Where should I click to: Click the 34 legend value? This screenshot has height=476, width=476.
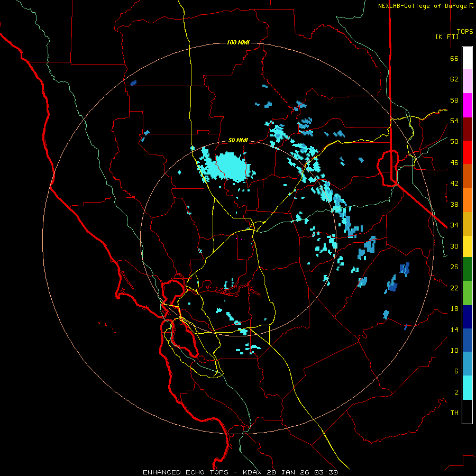tap(454, 225)
